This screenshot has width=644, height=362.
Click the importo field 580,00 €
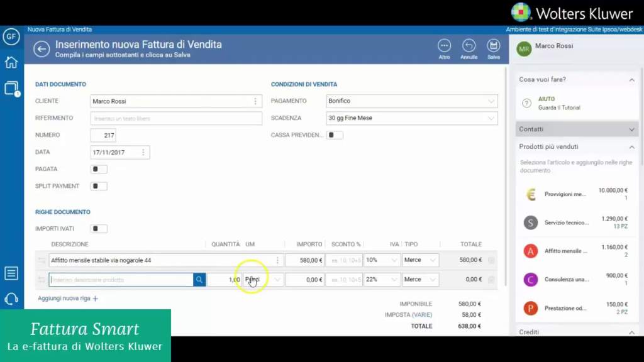[305, 260]
